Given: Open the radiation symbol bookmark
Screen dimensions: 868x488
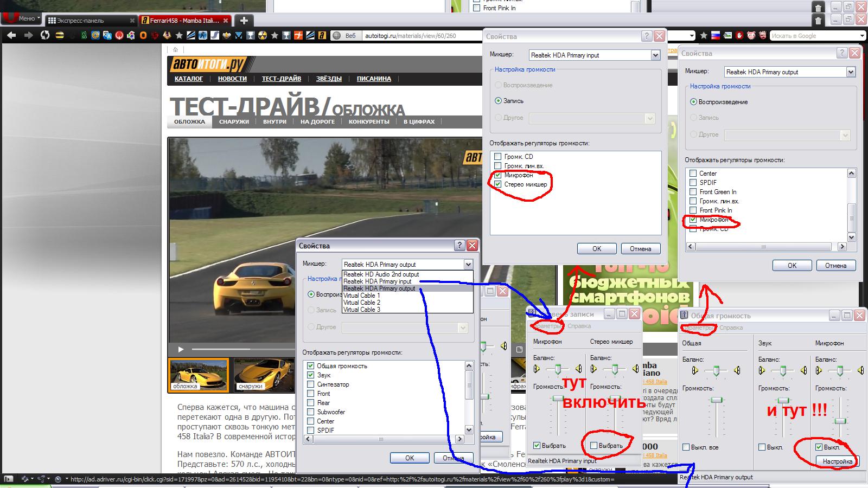Looking at the screenshot, I should pyautogui.click(x=263, y=35).
